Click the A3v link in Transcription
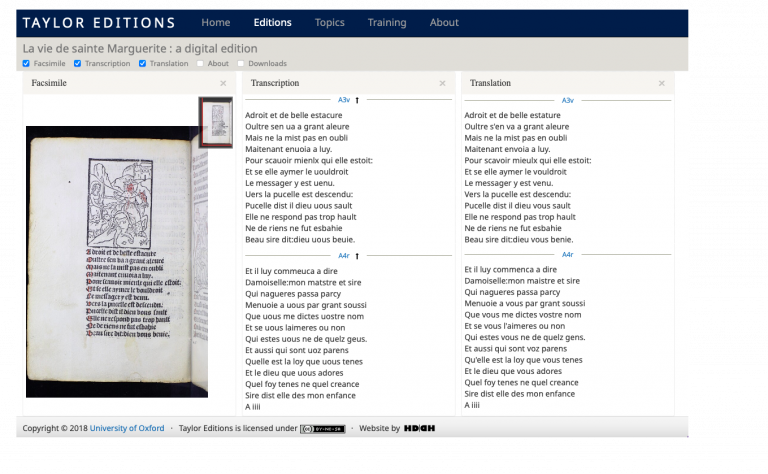768x474 pixels. point(344,100)
